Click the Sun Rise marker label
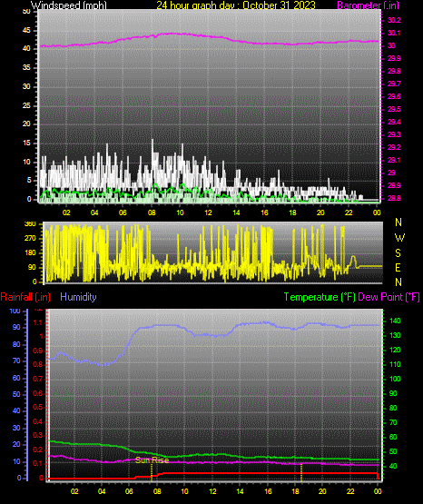 [152, 460]
